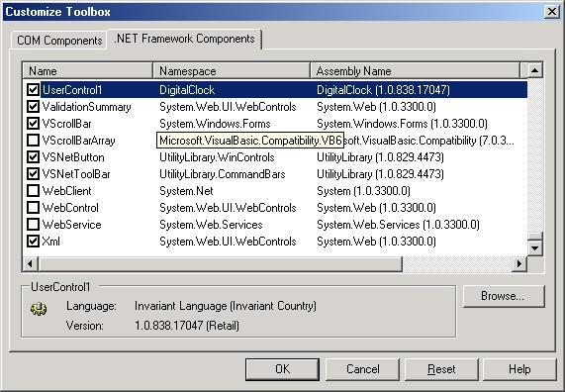Select the WebControl row name
565x392 pixels.
click(x=70, y=208)
